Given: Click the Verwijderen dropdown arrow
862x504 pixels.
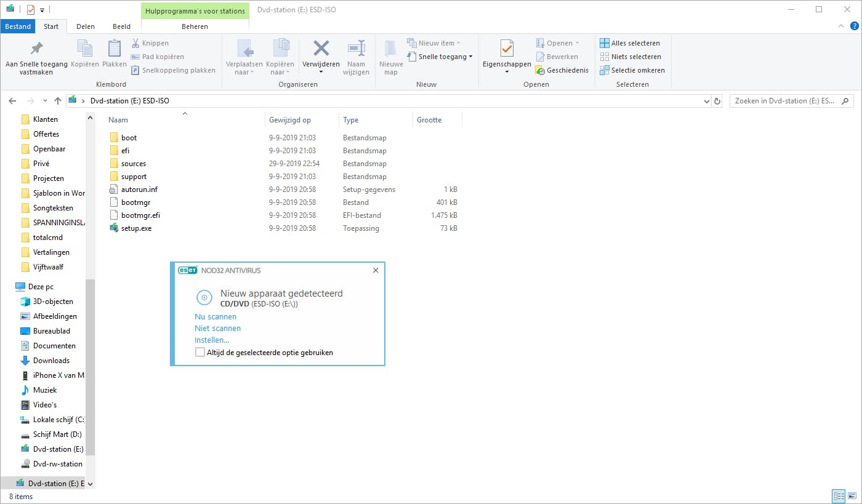Looking at the screenshot, I should click(x=321, y=72).
